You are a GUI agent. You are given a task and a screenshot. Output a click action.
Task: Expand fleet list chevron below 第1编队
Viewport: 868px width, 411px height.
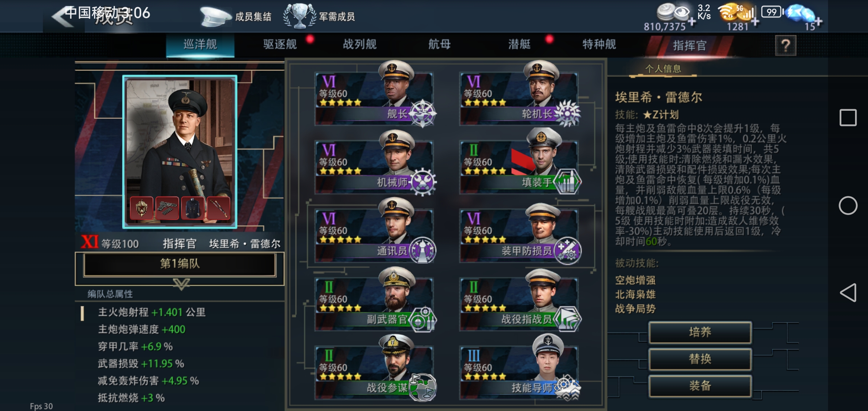pos(181,284)
